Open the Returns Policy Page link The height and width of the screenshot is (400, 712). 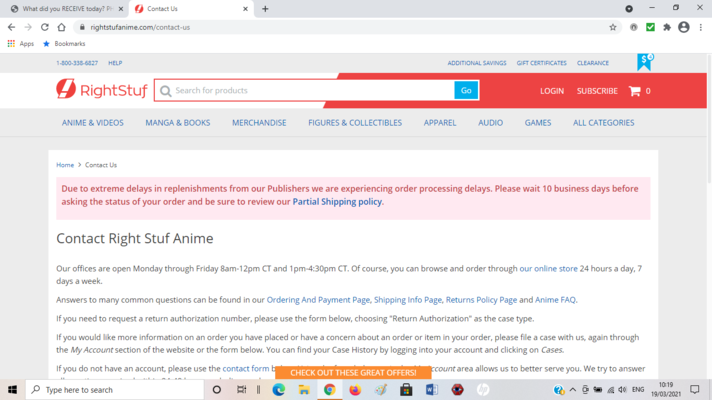(481, 299)
